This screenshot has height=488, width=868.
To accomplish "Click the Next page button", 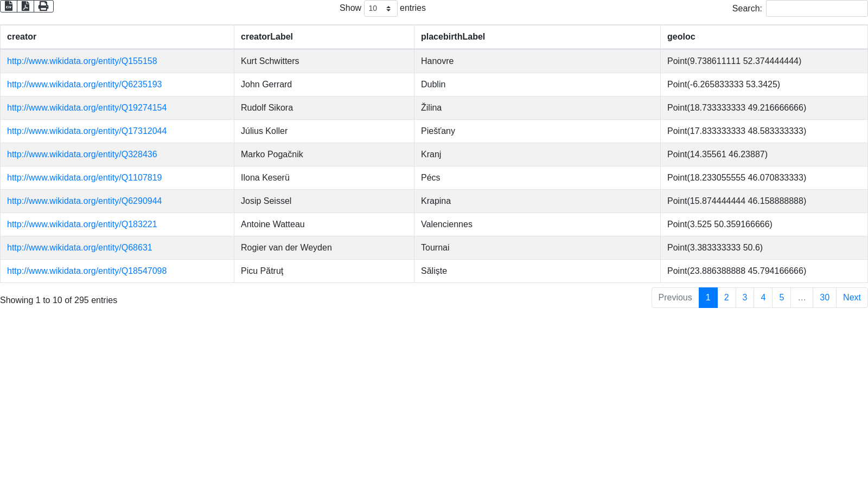I will (x=852, y=298).
